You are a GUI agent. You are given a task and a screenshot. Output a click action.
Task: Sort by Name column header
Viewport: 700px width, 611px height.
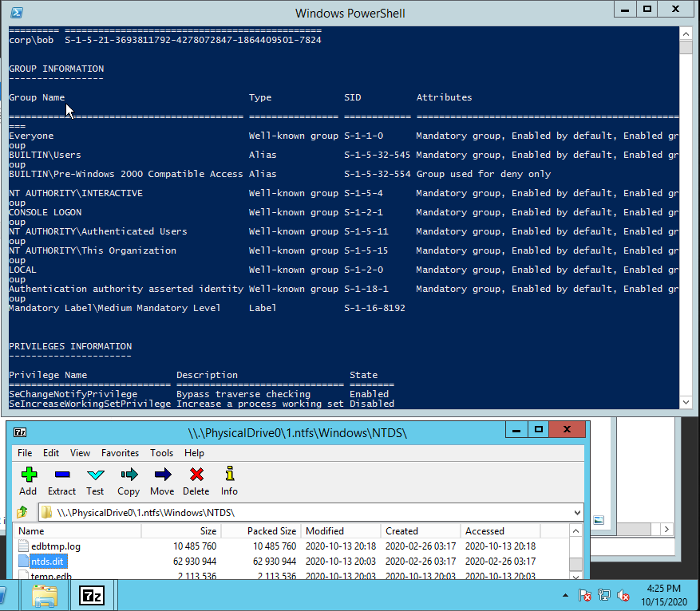(x=77, y=530)
